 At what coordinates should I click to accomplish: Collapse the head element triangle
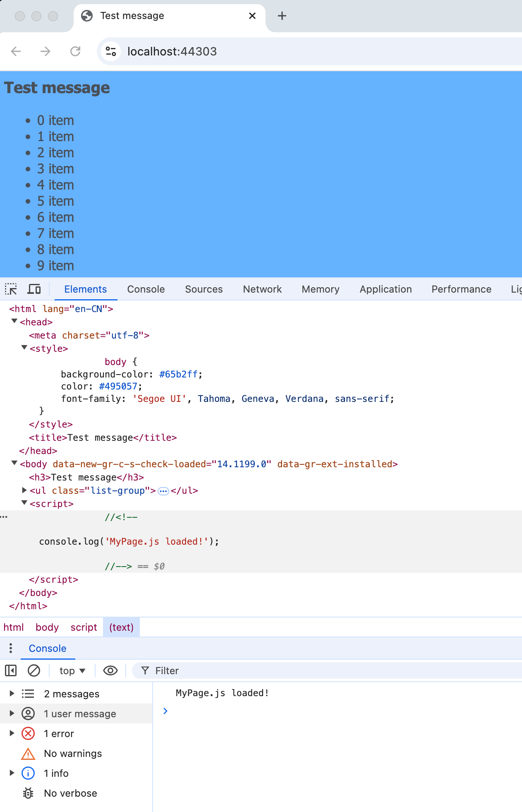pos(14,322)
